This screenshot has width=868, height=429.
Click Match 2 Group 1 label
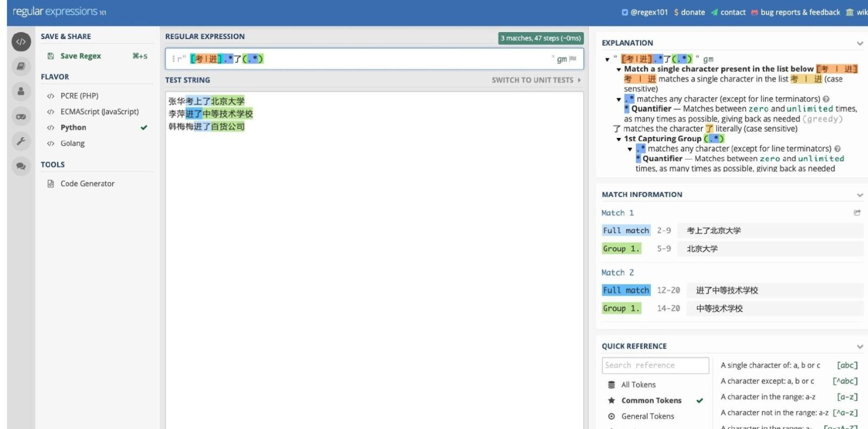(621, 308)
